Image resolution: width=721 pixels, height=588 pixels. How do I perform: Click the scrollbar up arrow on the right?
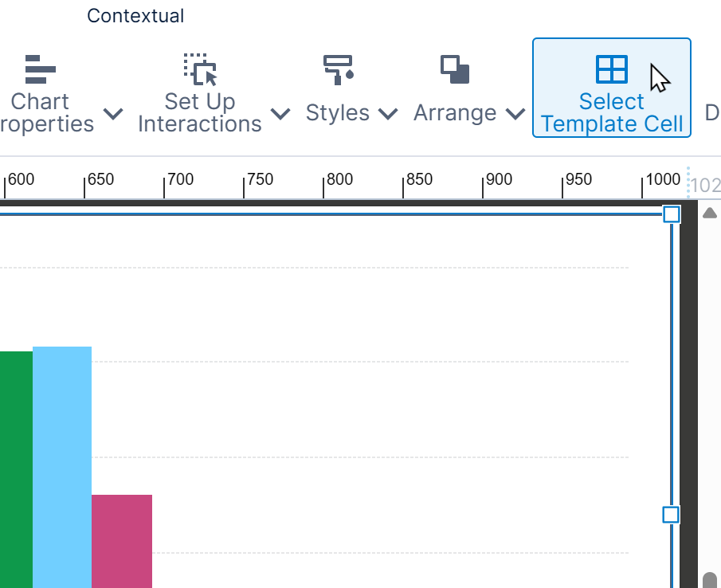tap(710, 213)
